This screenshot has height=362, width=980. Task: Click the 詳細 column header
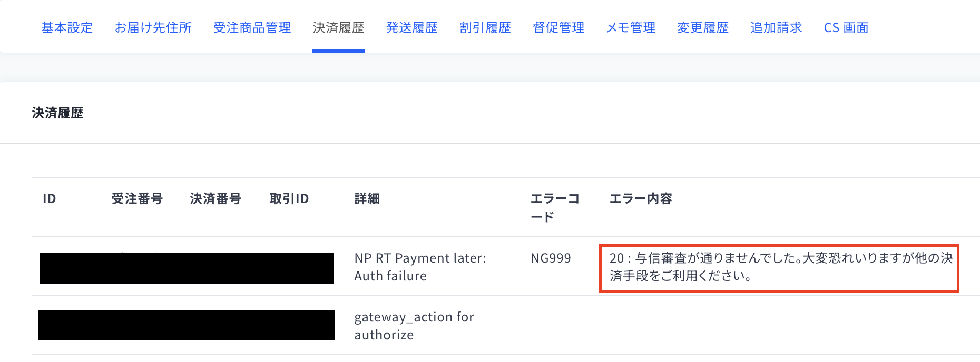pyautogui.click(x=367, y=199)
